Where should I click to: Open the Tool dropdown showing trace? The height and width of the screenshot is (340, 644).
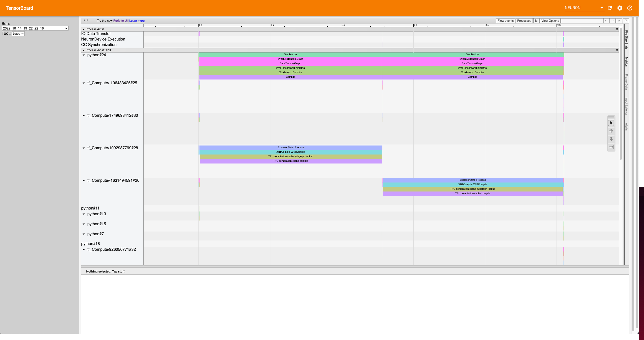(18, 33)
